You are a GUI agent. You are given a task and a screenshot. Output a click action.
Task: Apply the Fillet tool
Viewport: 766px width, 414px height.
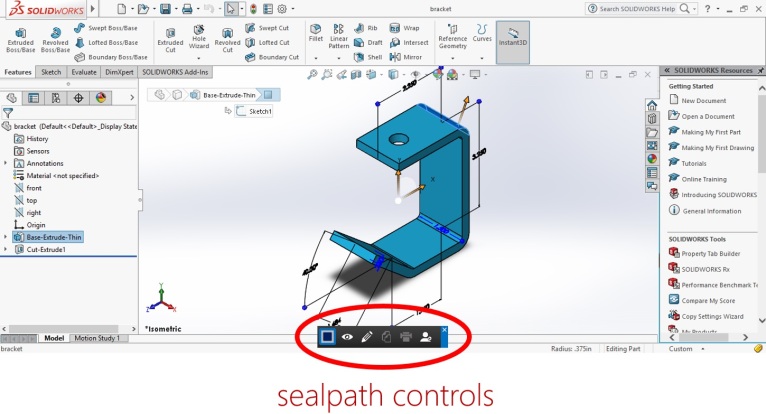point(316,33)
